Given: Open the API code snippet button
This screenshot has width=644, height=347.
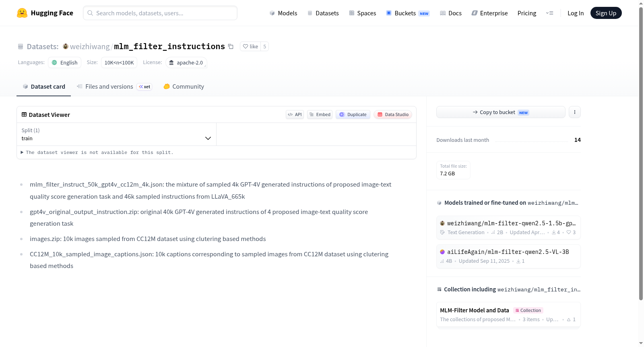Looking at the screenshot, I should (x=295, y=114).
